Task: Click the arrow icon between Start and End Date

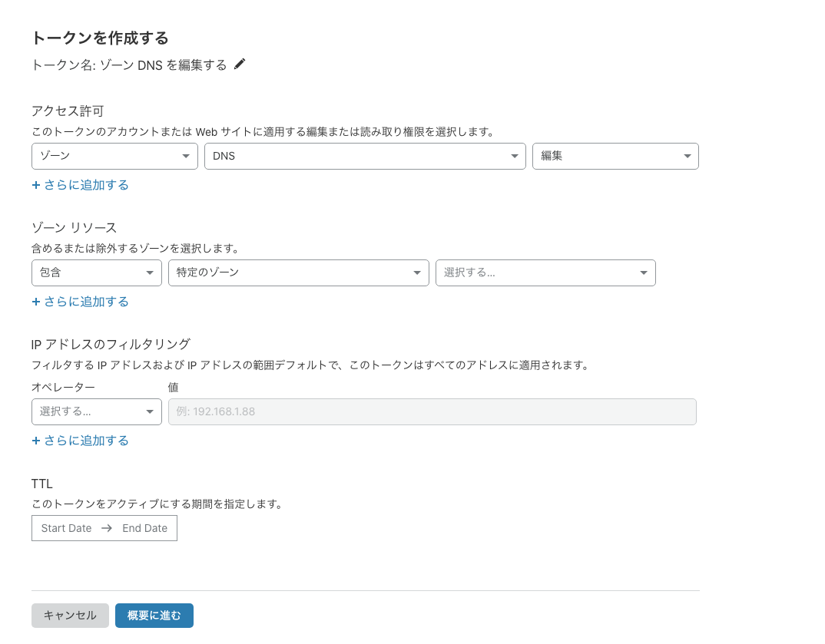Action: click(x=107, y=528)
